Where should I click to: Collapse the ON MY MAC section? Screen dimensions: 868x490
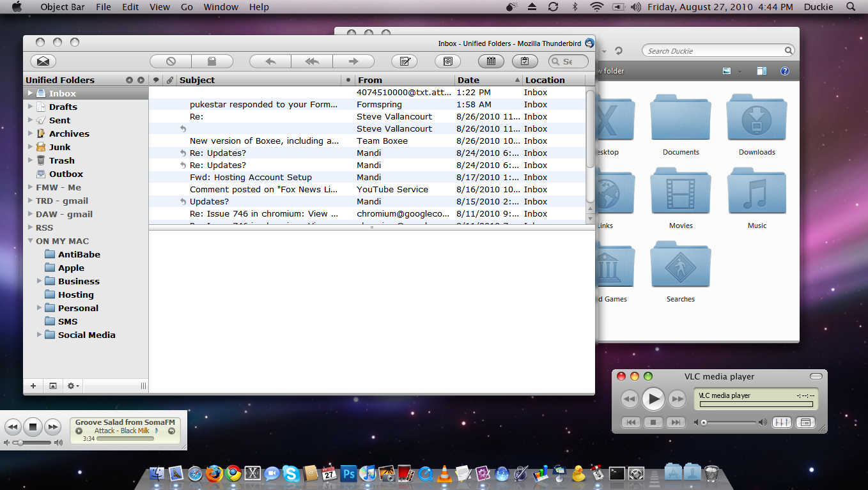tap(30, 241)
